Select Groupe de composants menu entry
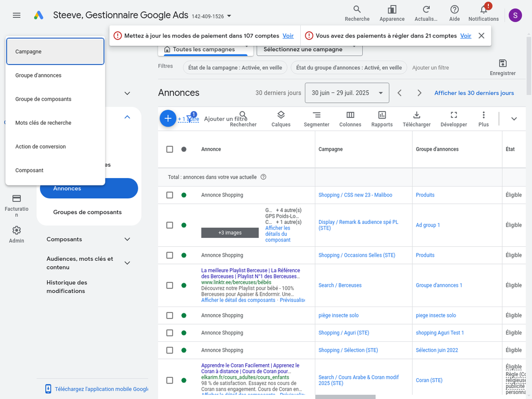Screen dimensions: 532x399 pos(55,99)
